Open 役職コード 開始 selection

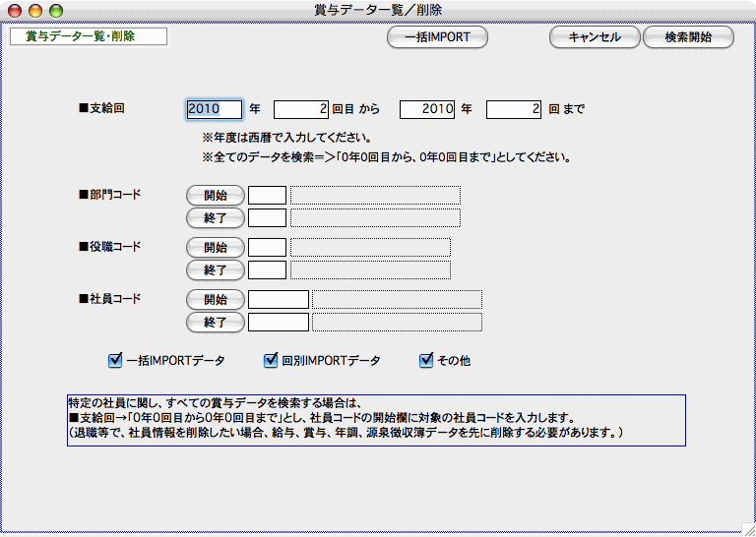[215, 247]
